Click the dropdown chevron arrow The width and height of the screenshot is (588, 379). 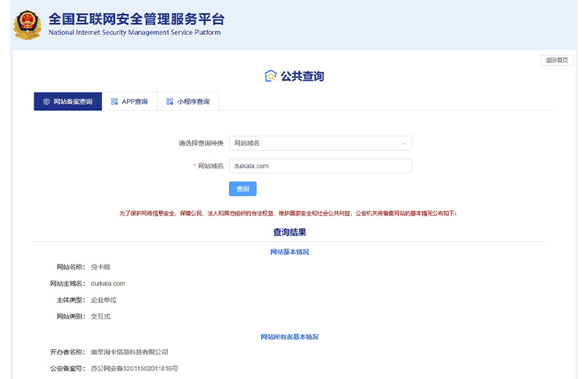point(403,143)
